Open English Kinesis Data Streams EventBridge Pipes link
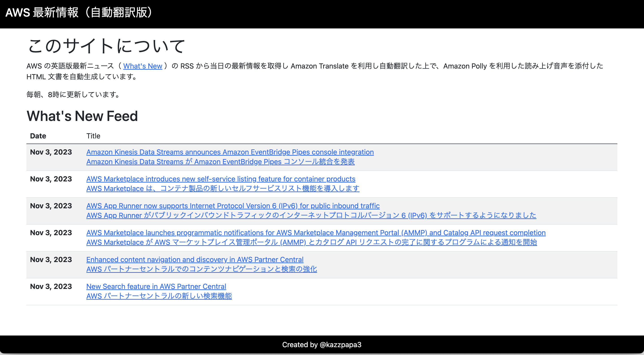This screenshot has height=355, width=644. tap(230, 152)
